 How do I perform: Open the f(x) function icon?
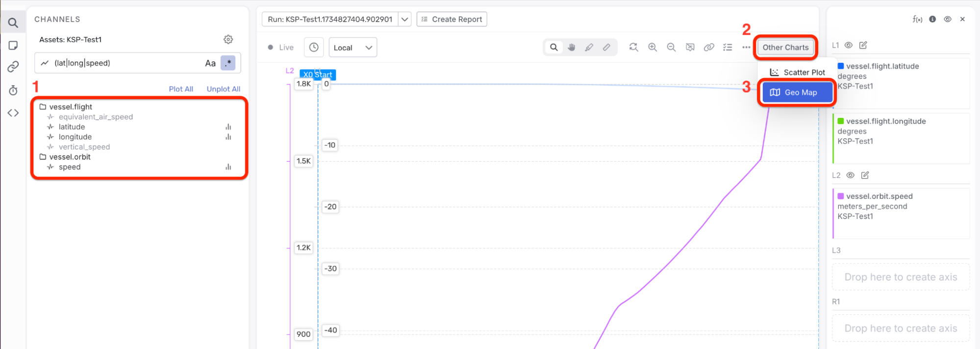917,19
